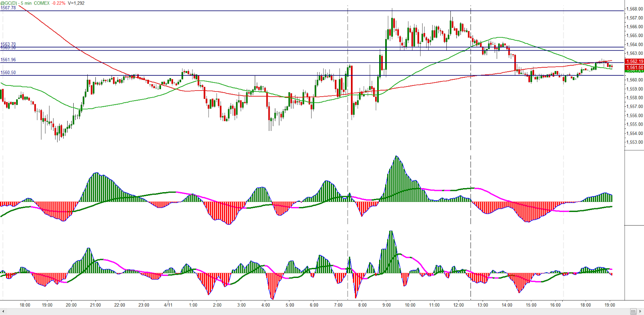Click the @GC(D) - 5 min symbol label
This screenshot has height=315, width=644.
pyautogui.click(x=16, y=3)
